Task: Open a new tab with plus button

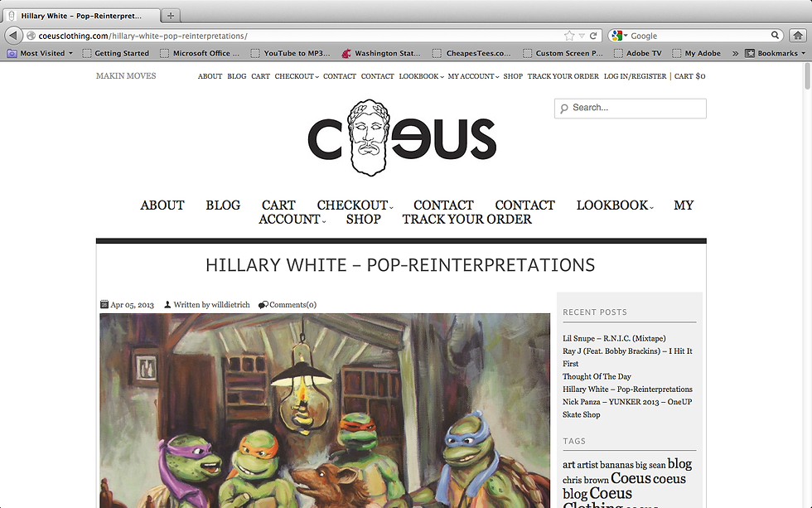Action: click(x=171, y=16)
